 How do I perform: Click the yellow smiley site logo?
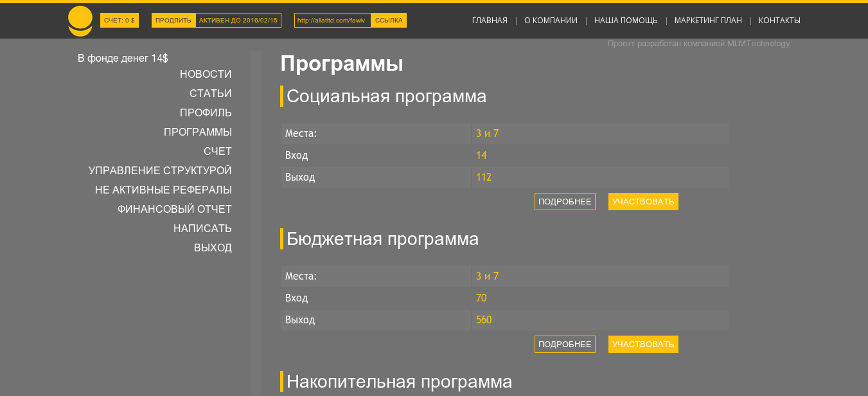(x=80, y=21)
